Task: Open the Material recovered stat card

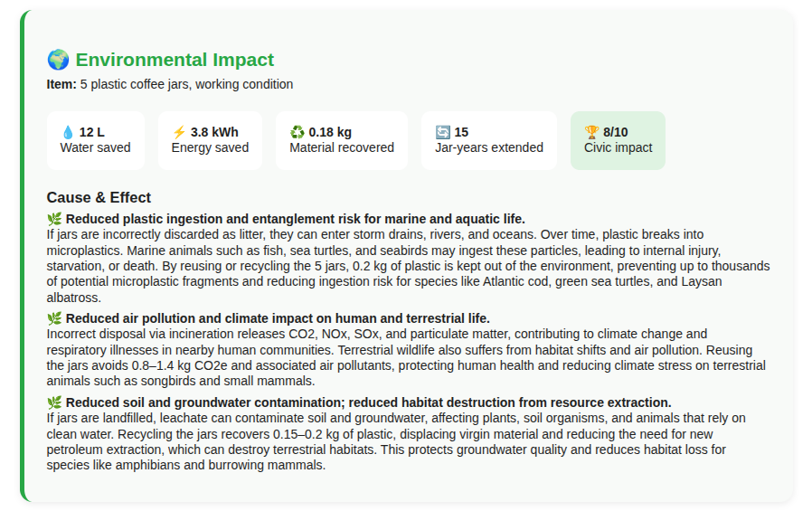Action: click(x=342, y=140)
